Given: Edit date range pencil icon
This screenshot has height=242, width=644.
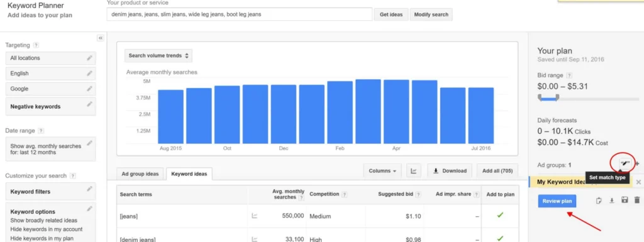Looking at the screenshot, I should (89, 143).
